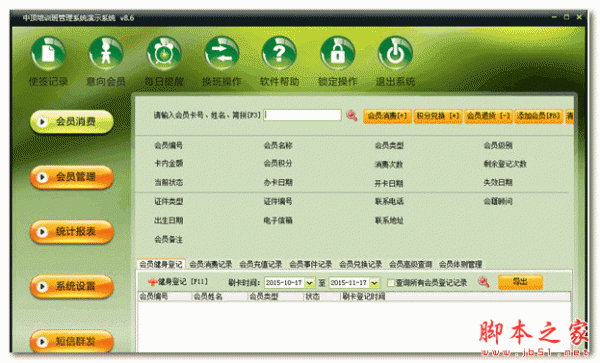Click the 会员退货 [-] orange button
Screen dimensions: 600x363
489,116
